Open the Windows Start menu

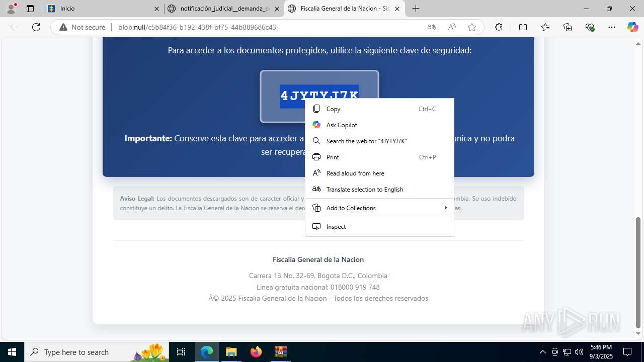(x=12, y=352)
